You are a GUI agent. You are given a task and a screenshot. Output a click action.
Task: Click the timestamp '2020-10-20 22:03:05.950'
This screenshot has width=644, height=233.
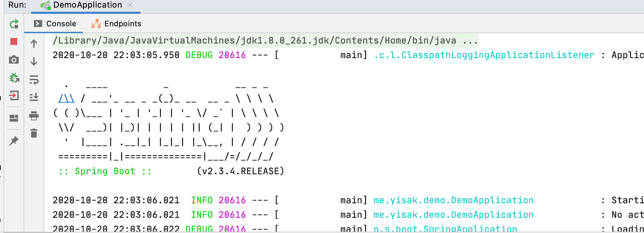click(x=116, y=55)
